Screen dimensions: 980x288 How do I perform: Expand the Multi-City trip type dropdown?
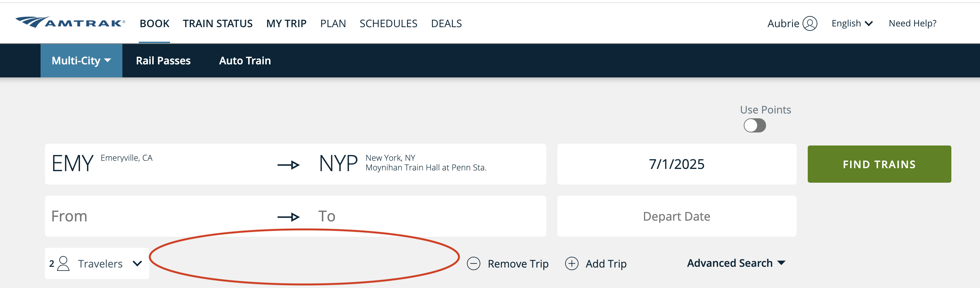click(x=81, y=60)
